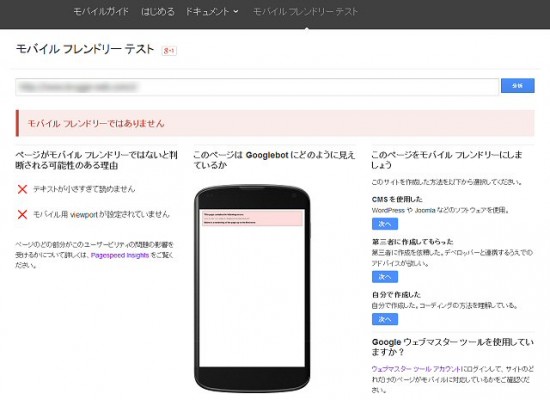Click 次へ under CMS を使用した
This screenshot has height=400, width=550.
click(385, 224)
